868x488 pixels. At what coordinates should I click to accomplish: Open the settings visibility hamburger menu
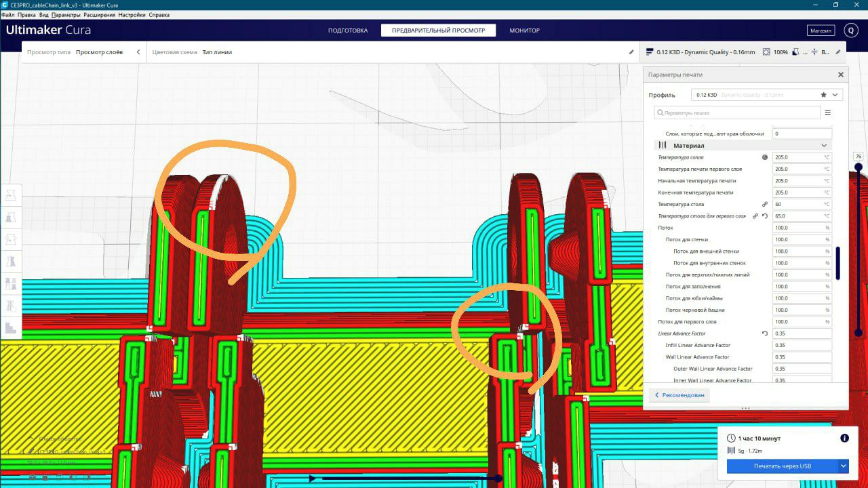(x=827, y=113)
